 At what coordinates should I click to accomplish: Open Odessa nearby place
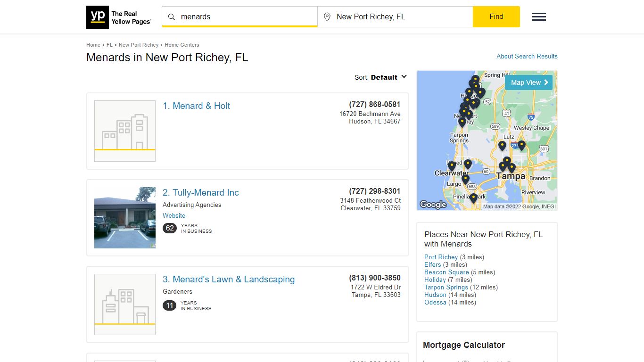[x=436, y=302]
